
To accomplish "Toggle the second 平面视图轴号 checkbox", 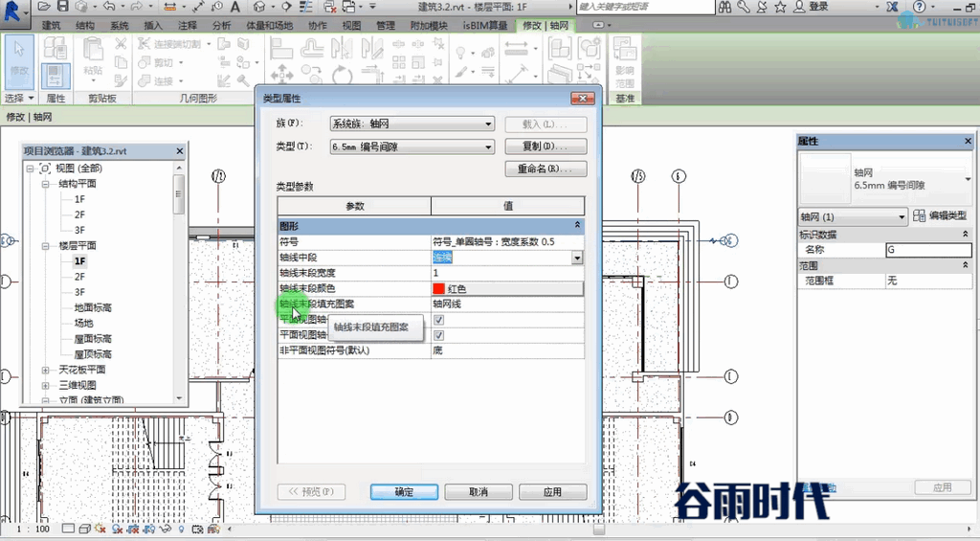I will 438,335.
